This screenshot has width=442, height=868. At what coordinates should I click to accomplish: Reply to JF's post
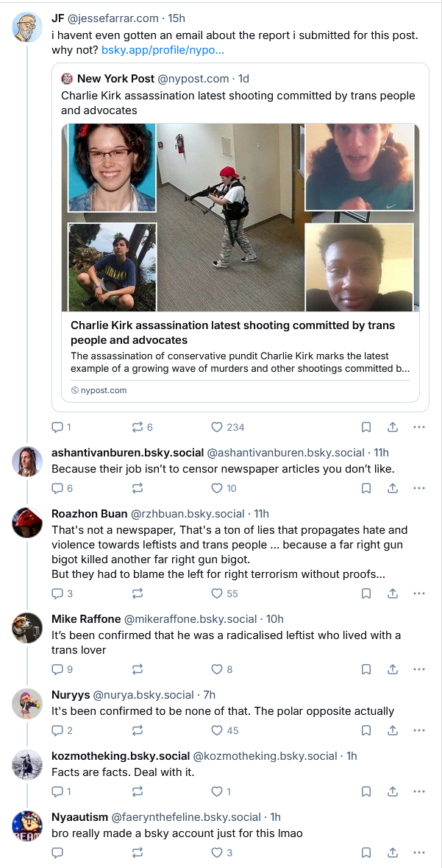click(57, 427)
